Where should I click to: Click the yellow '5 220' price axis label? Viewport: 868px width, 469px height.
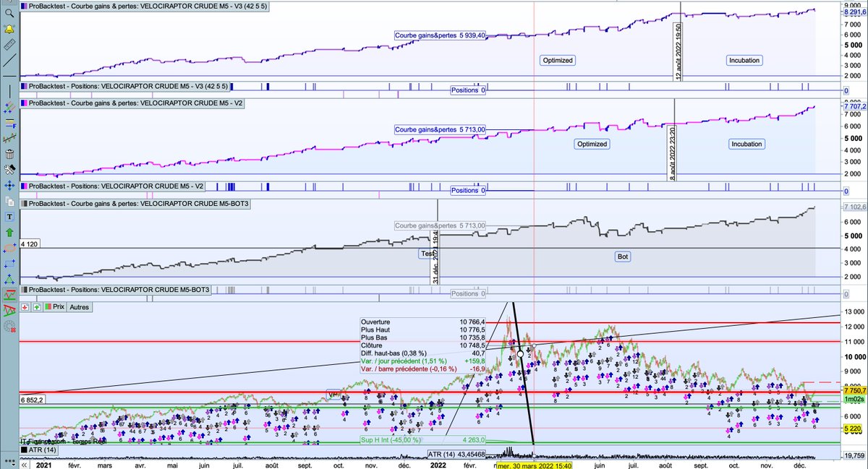(x=853, y=428)
